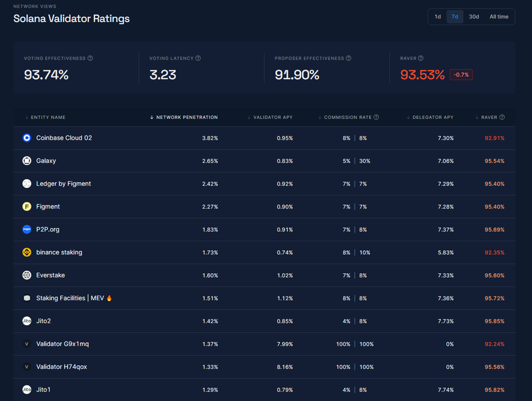532x401 pixels.
Task: Open RAVER summary card help icon
Action: coord(421,58)
